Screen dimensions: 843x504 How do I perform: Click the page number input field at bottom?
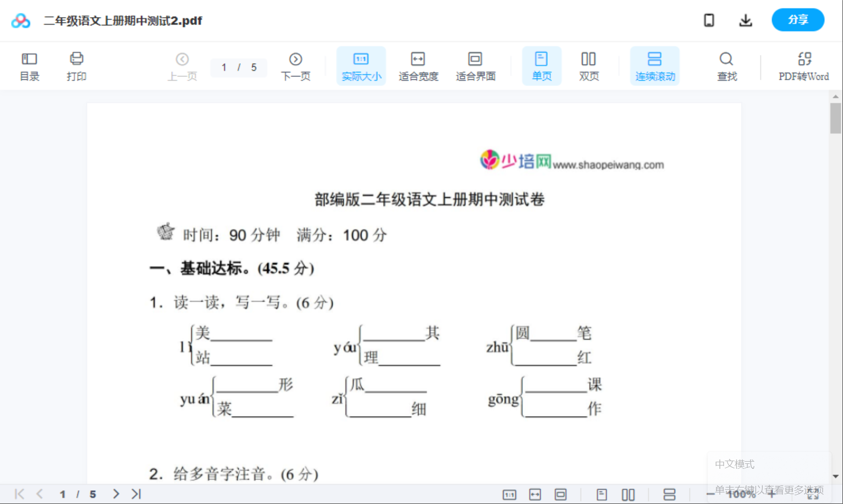pos(63,494)
